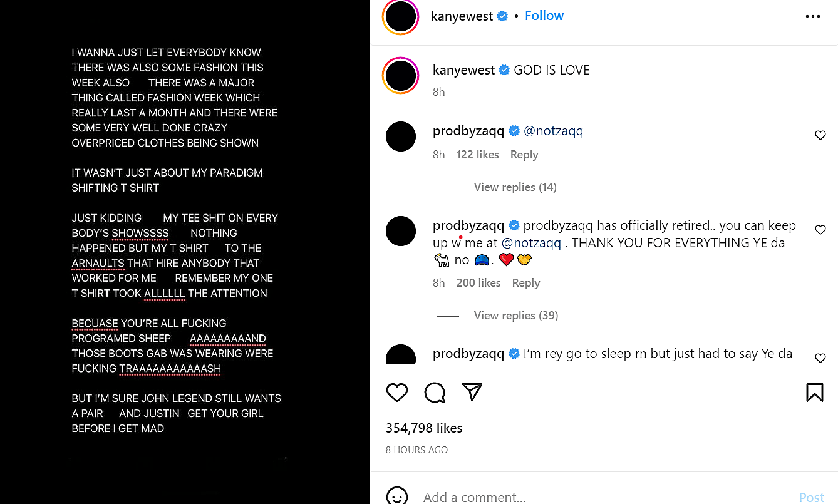View who liked the post via 354,798 likes
The width and height of the screenshot is (838, 504).
[424, 428]
